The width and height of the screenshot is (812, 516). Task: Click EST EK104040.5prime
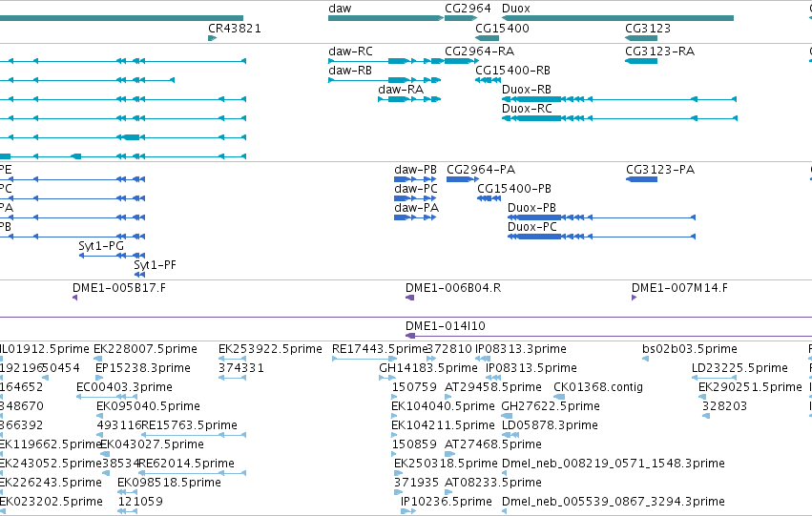pyautogui.click(x=395, y=416)
